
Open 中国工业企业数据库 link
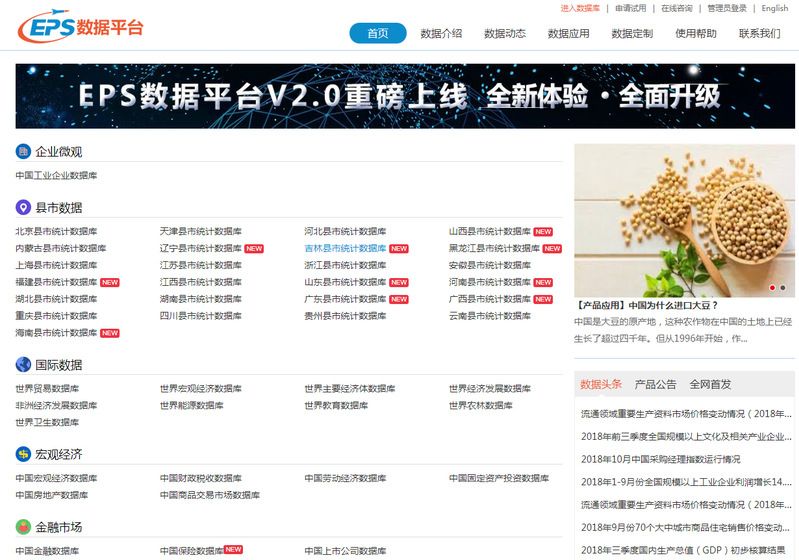coord(56,176)
